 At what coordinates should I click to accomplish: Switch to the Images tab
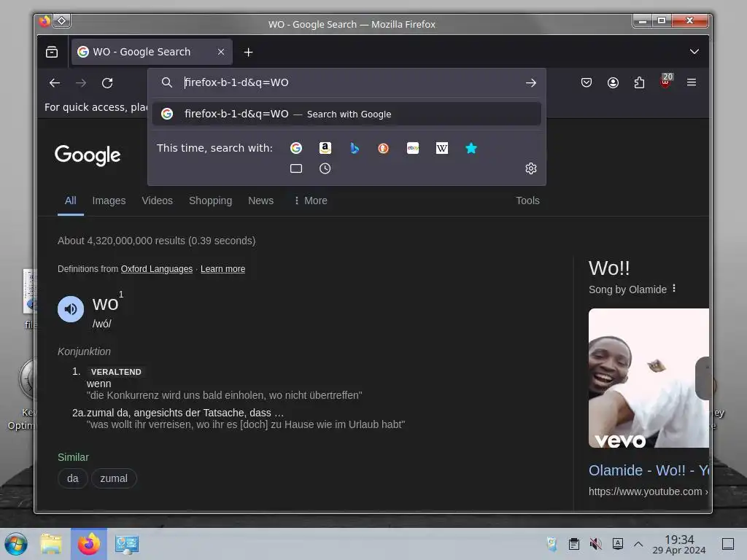109,201
